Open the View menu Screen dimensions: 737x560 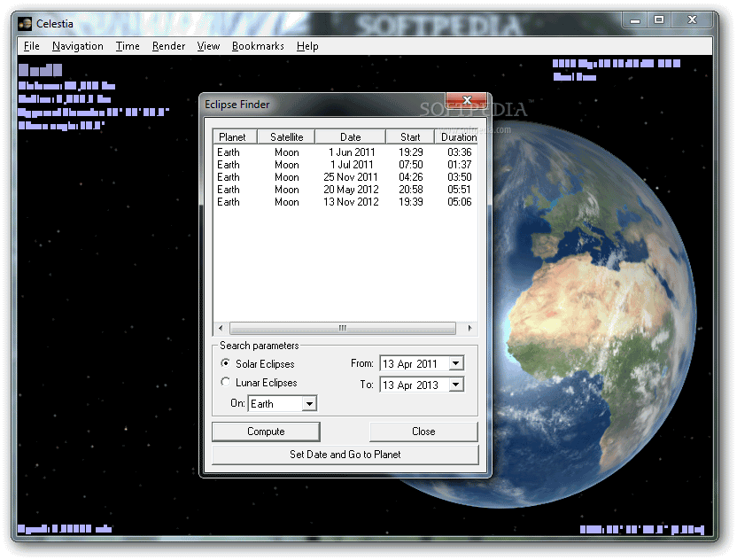(208, 46)
